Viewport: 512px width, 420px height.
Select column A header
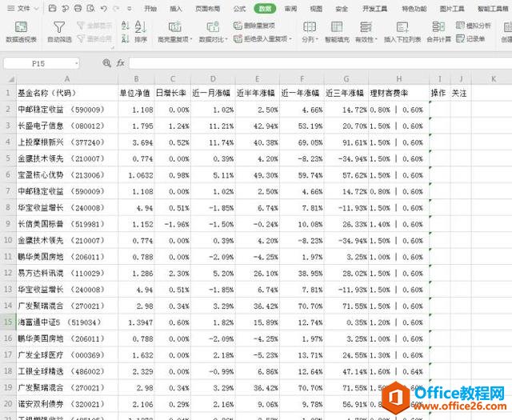click(67, 79)
